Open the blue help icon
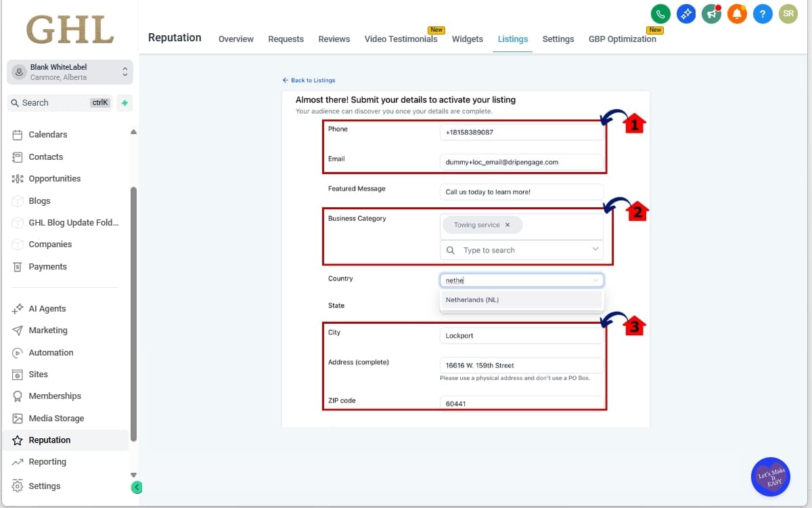The image size is (812, 508). coord(763,14)
